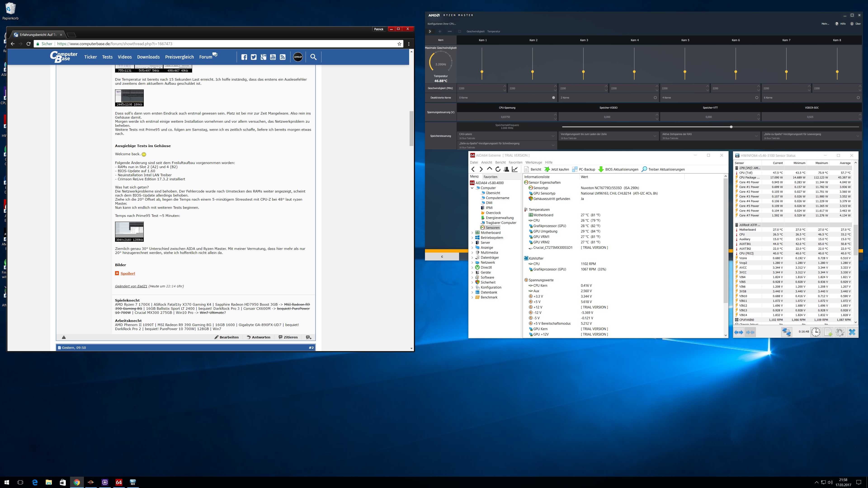Screen dimensions: 868x488
Task: Click the 'Spoiler!' link in the post
Action: coord(127,273)
